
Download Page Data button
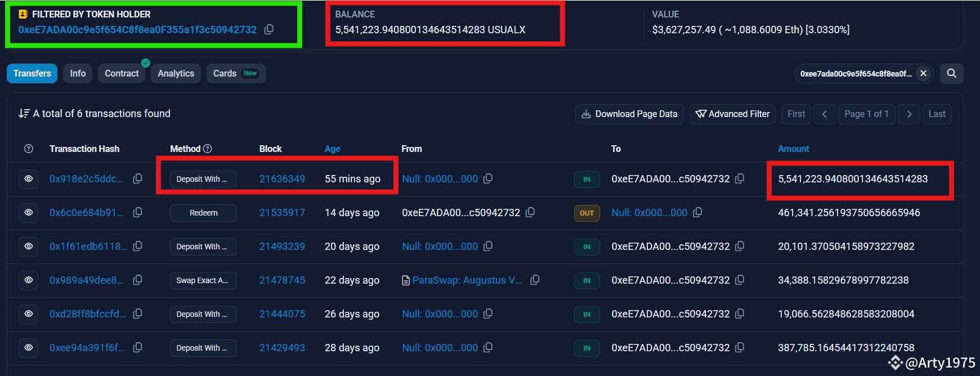point(629,114)
